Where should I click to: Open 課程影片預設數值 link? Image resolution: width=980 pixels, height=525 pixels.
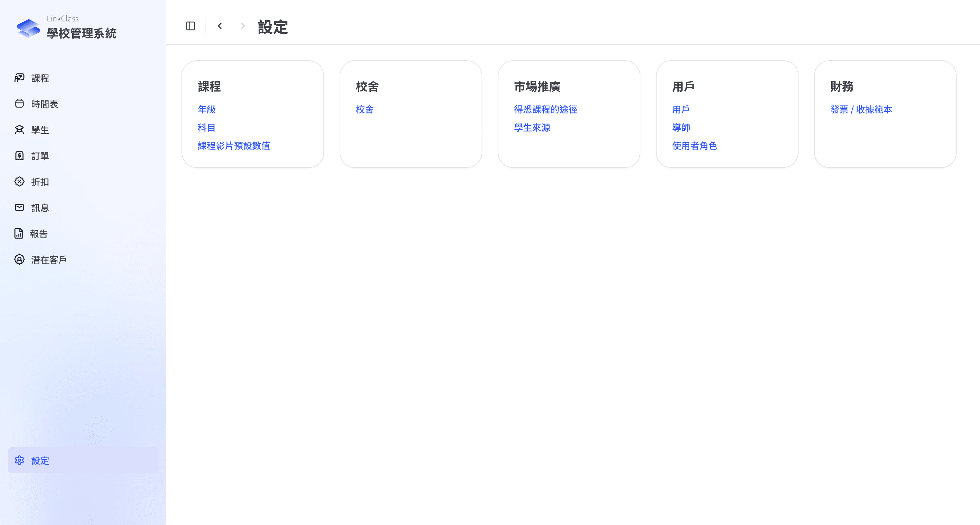pyautogui.click(x=234, y=146)
